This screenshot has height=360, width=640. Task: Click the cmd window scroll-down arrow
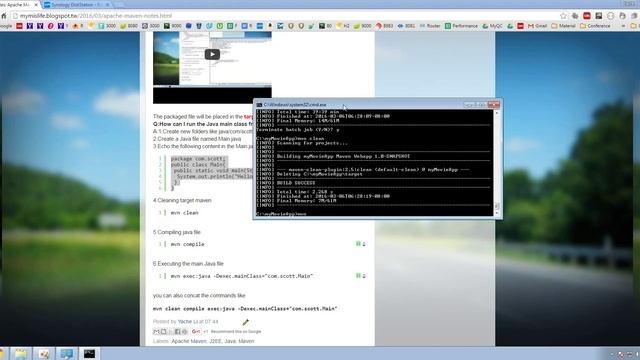(x=497, y=213)
